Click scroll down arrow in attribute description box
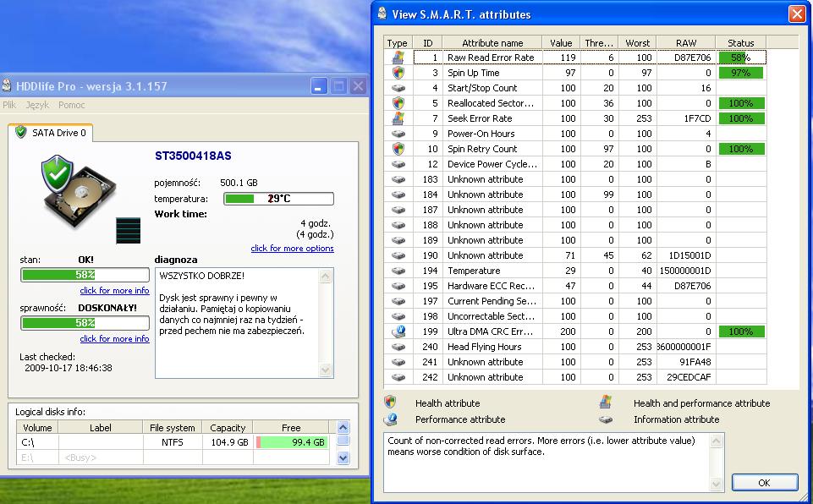The image size is (813, 504). pyautogui.click(x=716, y=484)
